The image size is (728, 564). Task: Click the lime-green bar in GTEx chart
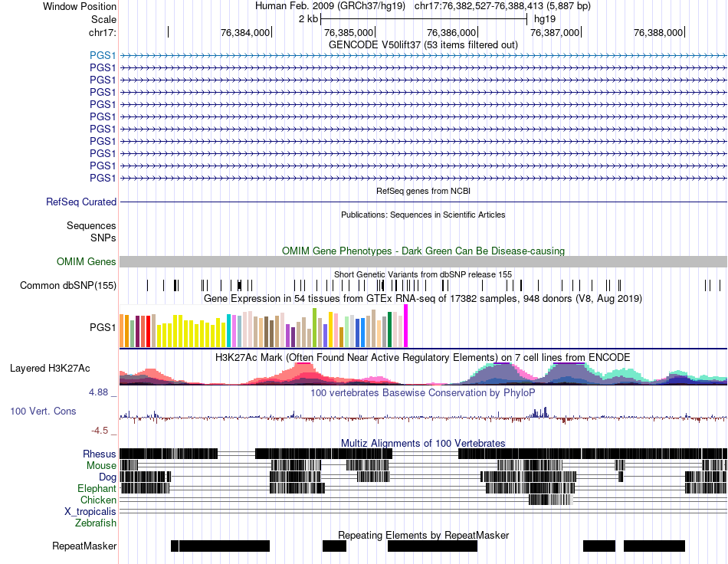pyautogui.click(x=314, y=328)
